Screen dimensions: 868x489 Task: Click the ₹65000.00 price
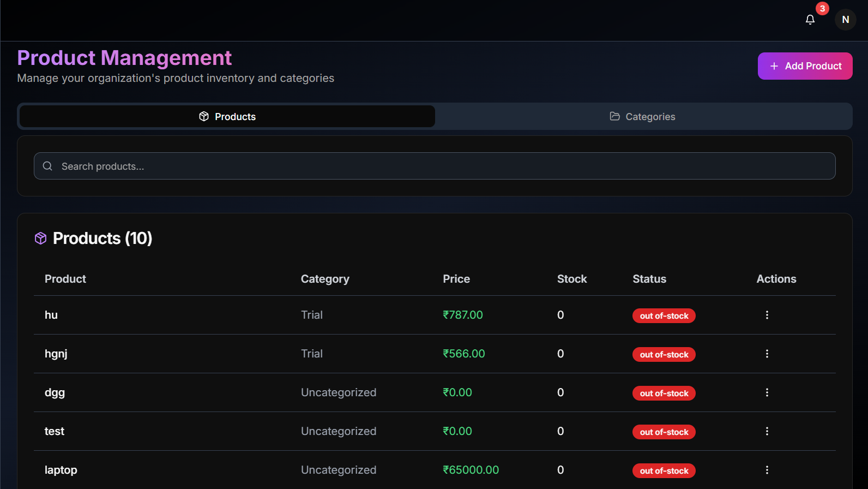(x=471, y=470)
